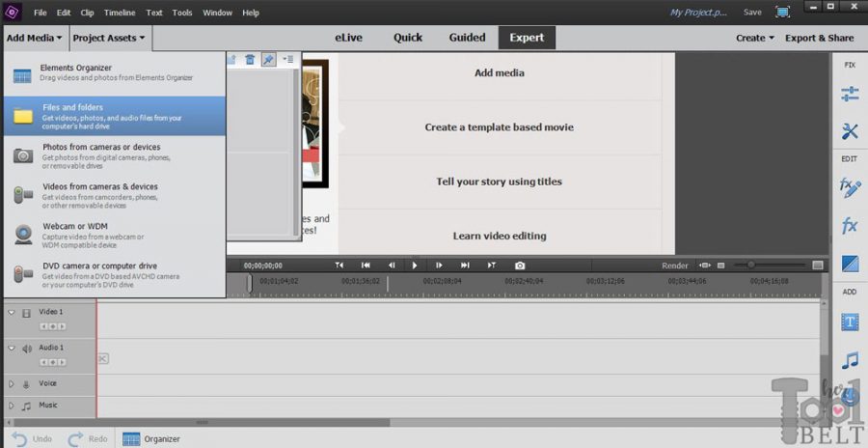The image size is (868, 448).
Task: Click the full-screen preview icon beside Save
Action: [x=782, y=12]
